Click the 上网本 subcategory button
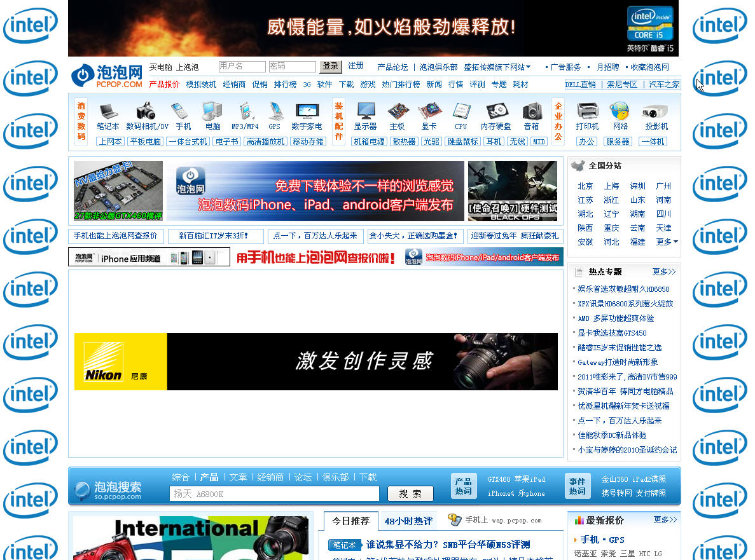The width and height of the screenshot is (755, 560). point(110,142)
